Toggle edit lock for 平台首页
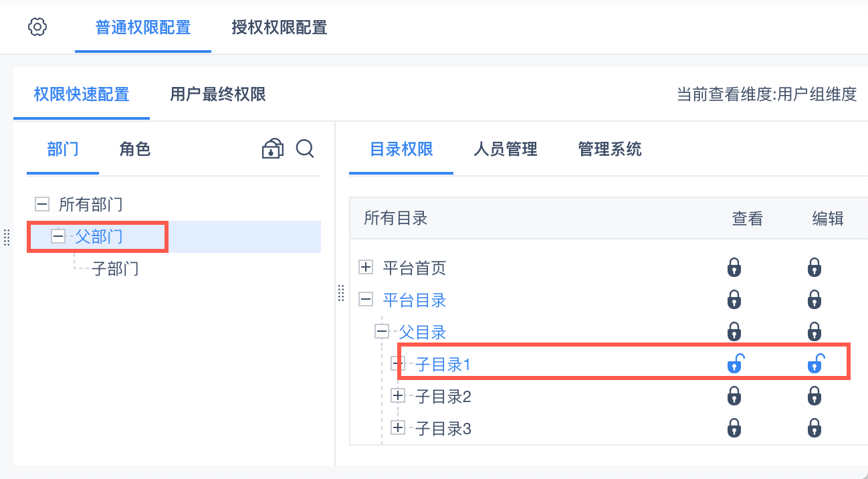Screen dimensions: 868x479 click(x=814, y=268)
